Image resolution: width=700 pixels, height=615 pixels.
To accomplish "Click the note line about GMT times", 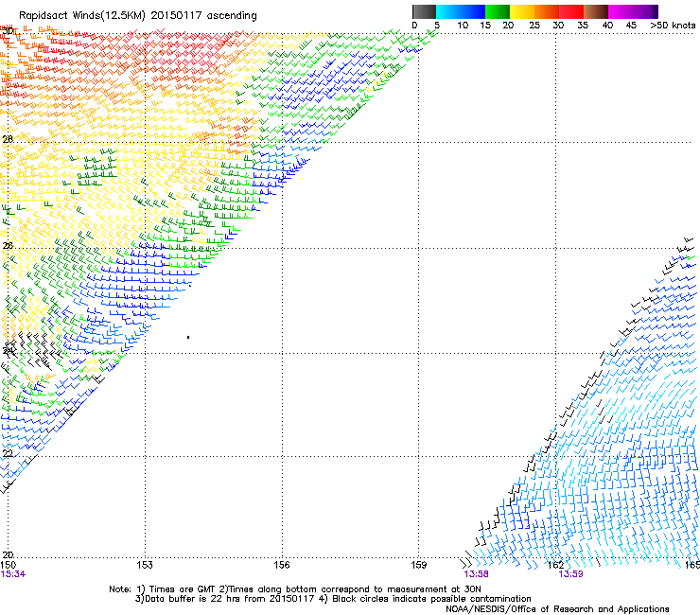I will pos(295,589).
